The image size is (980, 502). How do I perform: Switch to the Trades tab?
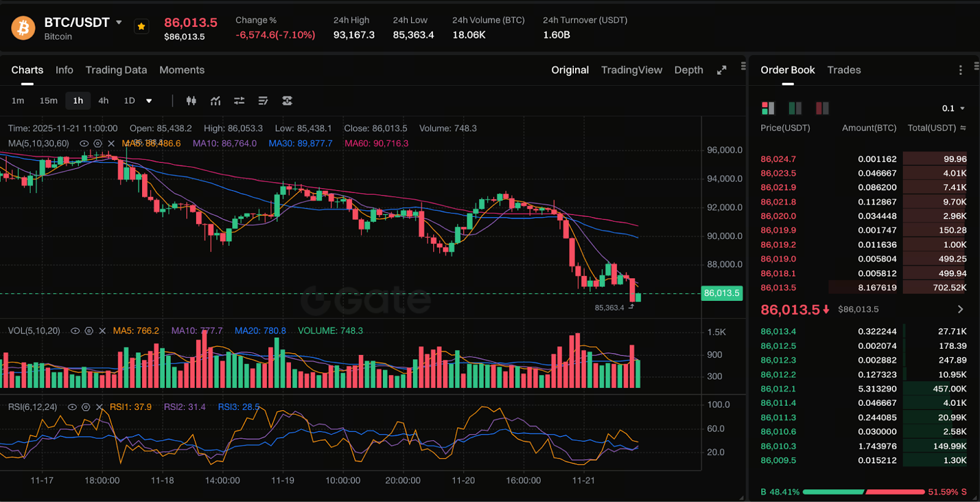point(843,70)
